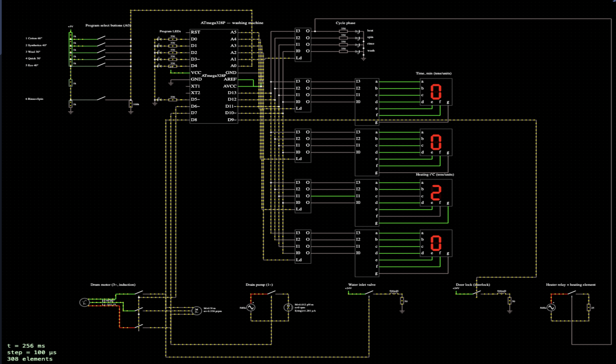Click the RST pin on the ATmega328P
The width and height of the screenshot is (616, 364).
195,32
